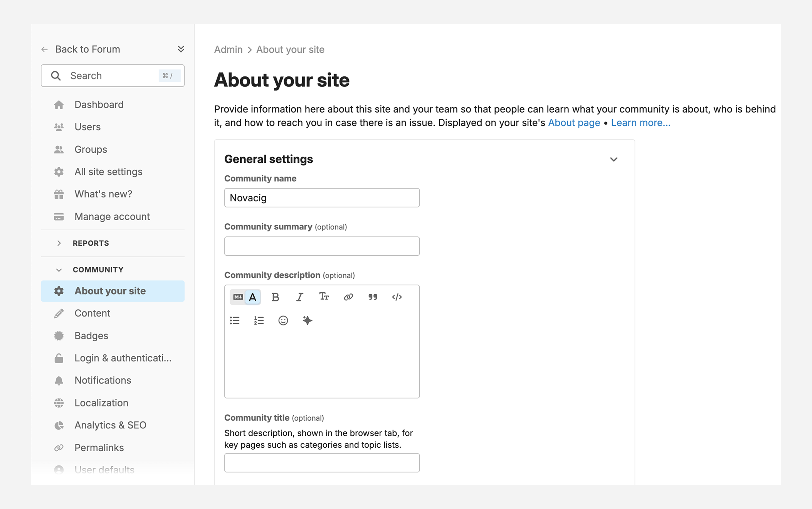Screen dimensions: 812x509
Task: Switch editor to Markdown mode
Action: click(238, 297)
